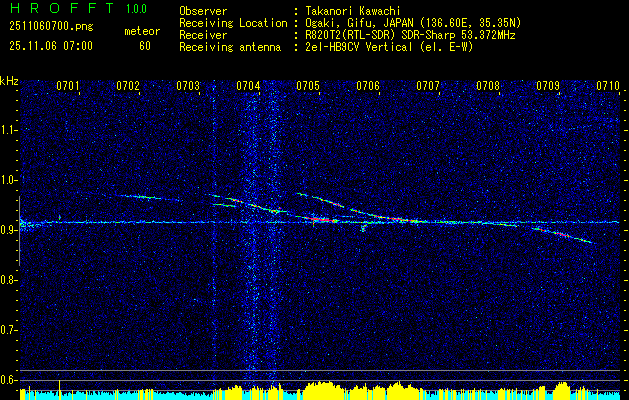Click the 0708 time axis marker

tap(488, 86)
